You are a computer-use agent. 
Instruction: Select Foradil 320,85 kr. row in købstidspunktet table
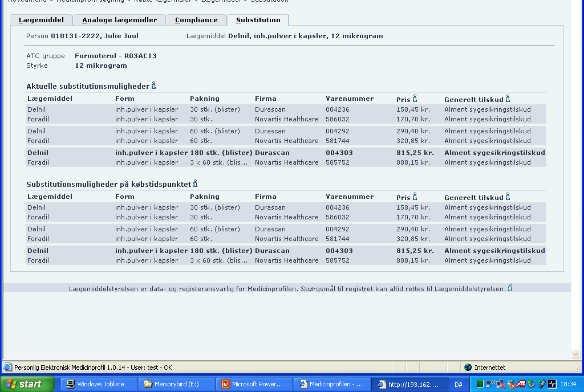point(286,238)
